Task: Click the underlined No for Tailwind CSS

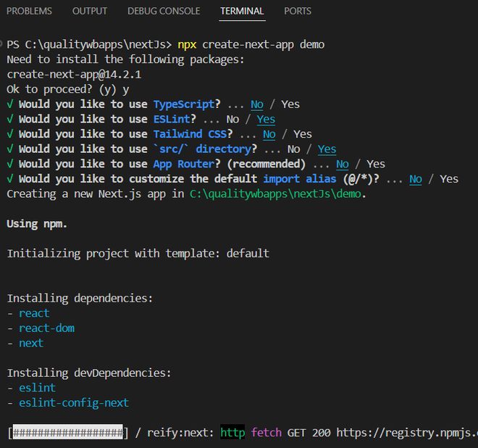Action: pyautogui.click(x=269, y=135)
